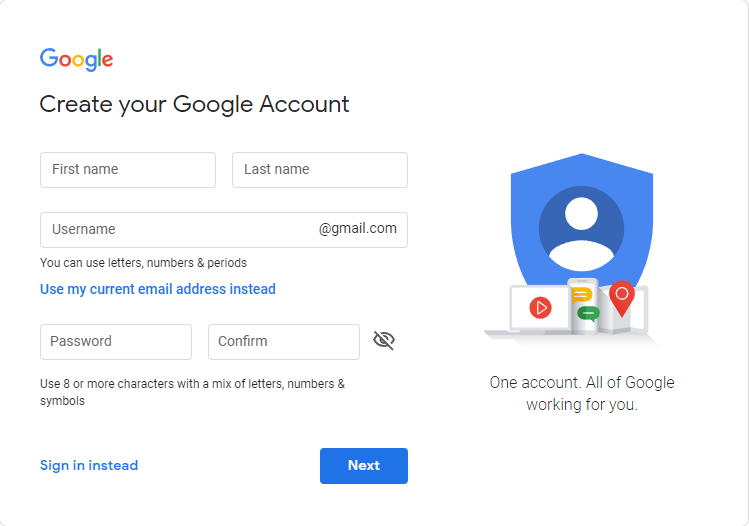
Task: Toggle password visibility eye icon
Action: tap(384, 341)
